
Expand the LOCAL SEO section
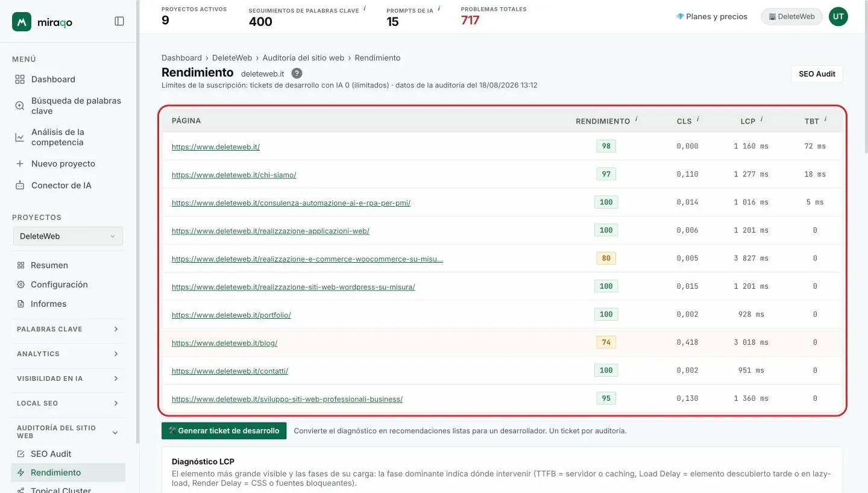pyautogui.click(x=68, y=403)
